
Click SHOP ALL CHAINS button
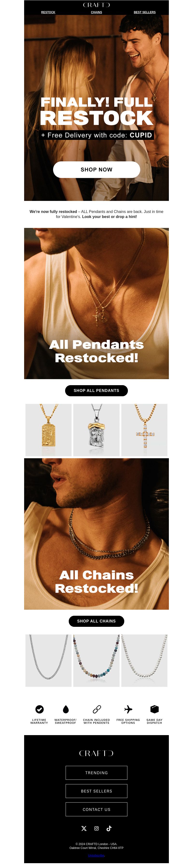click(97, 621)
